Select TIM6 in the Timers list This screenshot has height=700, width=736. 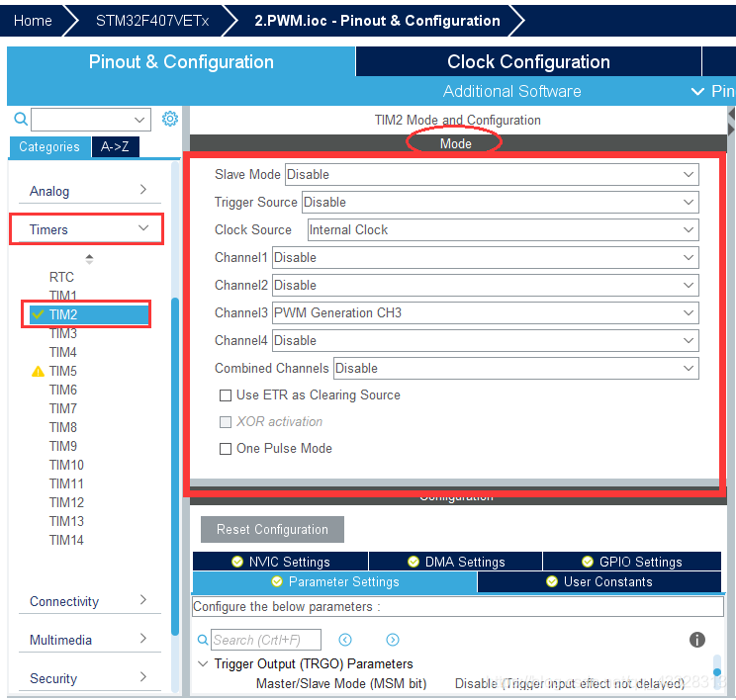pyautogui.click(x=63, y=390)
